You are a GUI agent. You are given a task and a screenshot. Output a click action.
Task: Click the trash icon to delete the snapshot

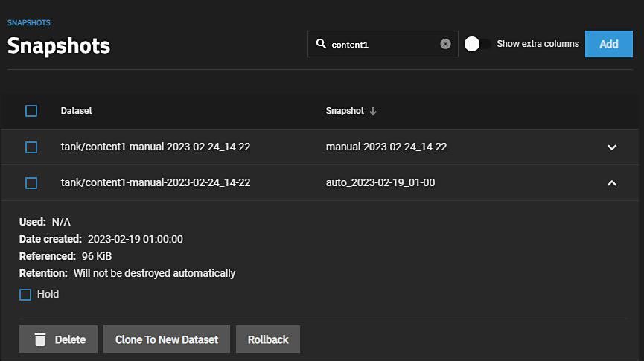[x=40, y=339]
